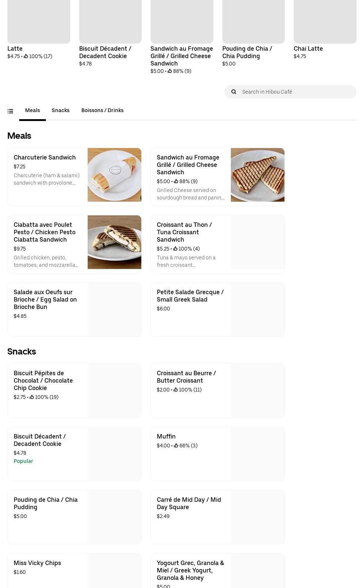Viewport: 364px width, 588px height.
Task: Open the Charcuterie Sandwich photo
Action: click(114, 175)
